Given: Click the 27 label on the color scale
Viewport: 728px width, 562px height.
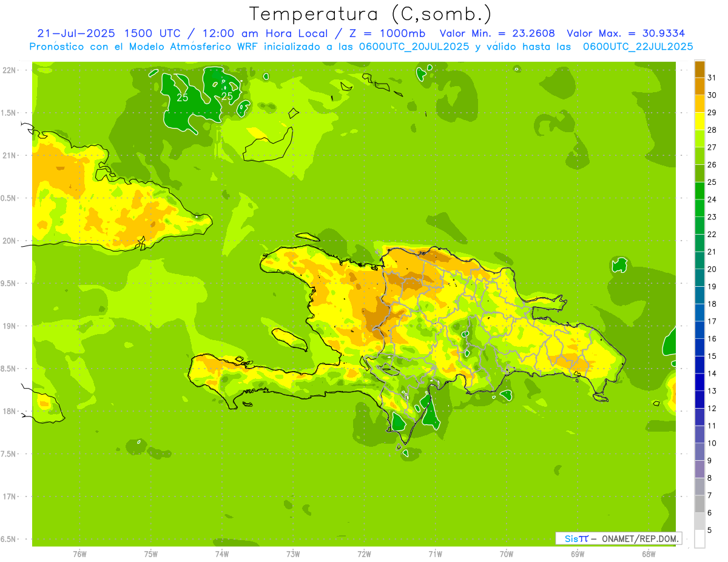Looking at the screenshot, I should pyautogui.click(x=712, y=147).
